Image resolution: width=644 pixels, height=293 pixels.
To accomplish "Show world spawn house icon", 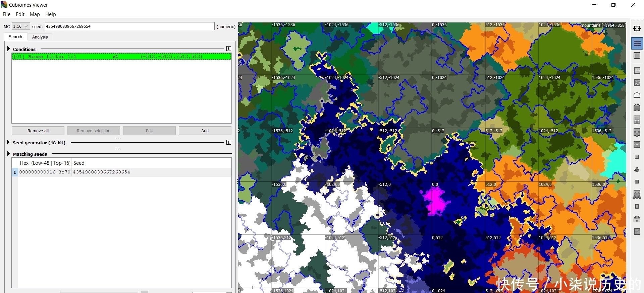I will tap(637, 219).
